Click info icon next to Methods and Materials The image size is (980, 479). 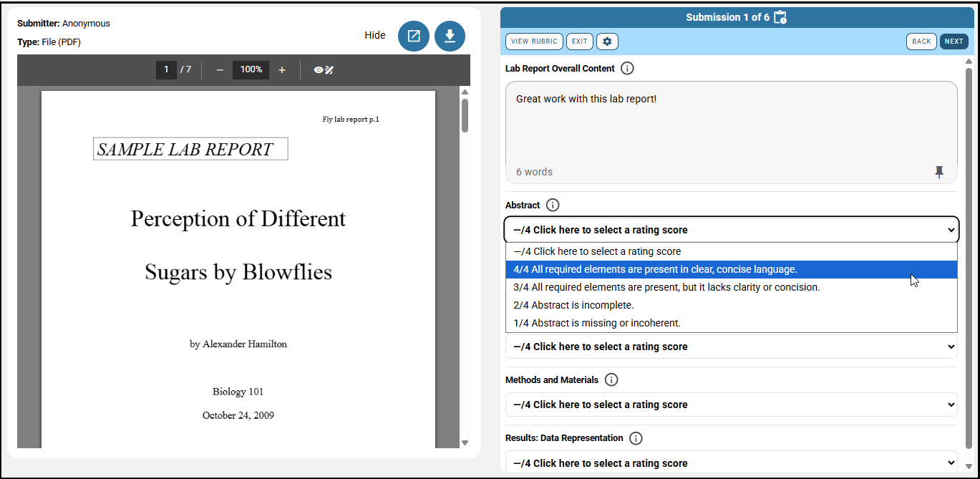(x=611, y=380)
